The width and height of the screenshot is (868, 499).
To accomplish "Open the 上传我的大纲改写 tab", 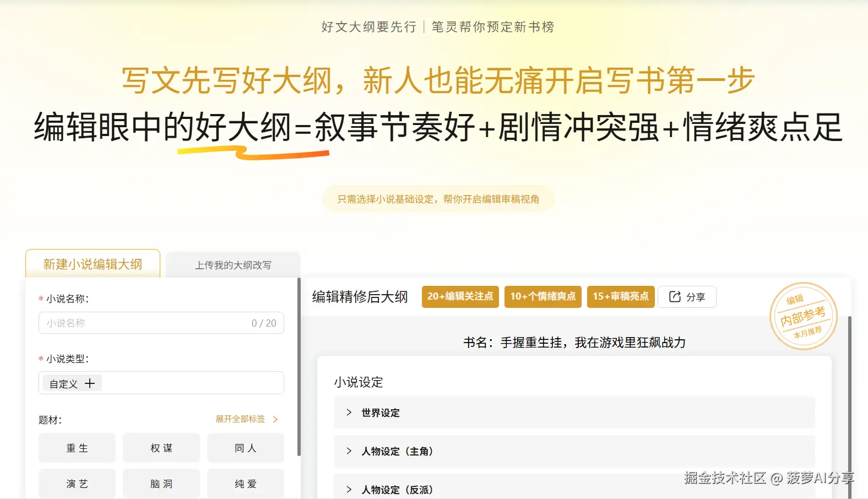I will click(233, 265).
